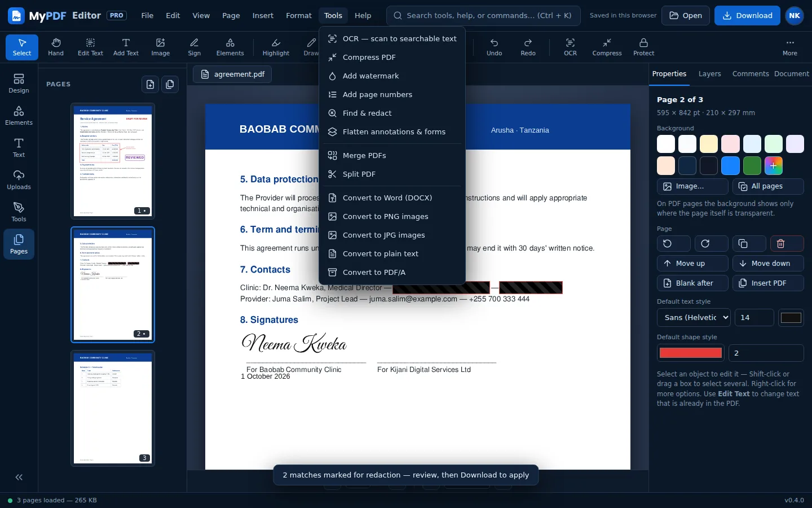Apply background to All pages

[768, 186]
